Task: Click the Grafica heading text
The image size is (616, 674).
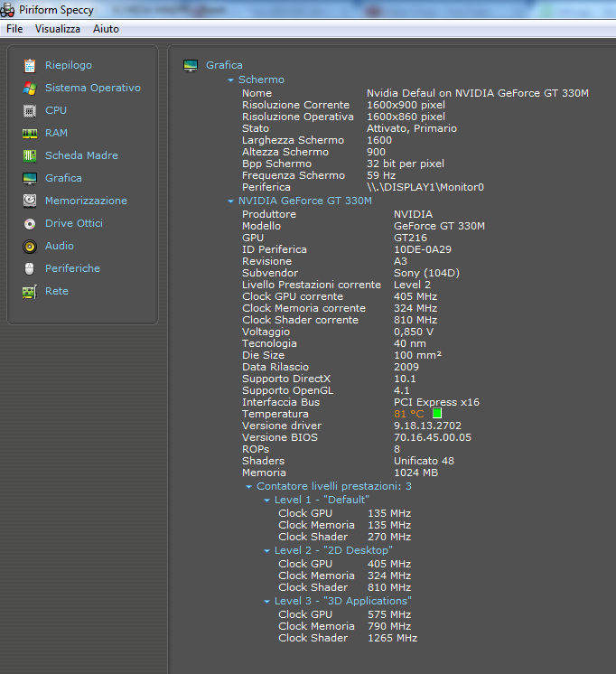Action: (224, 65)
